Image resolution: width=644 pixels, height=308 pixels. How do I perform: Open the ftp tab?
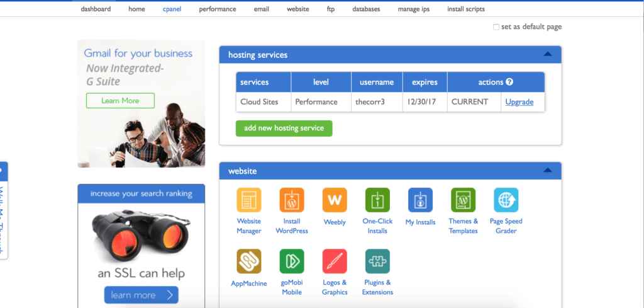331,9
